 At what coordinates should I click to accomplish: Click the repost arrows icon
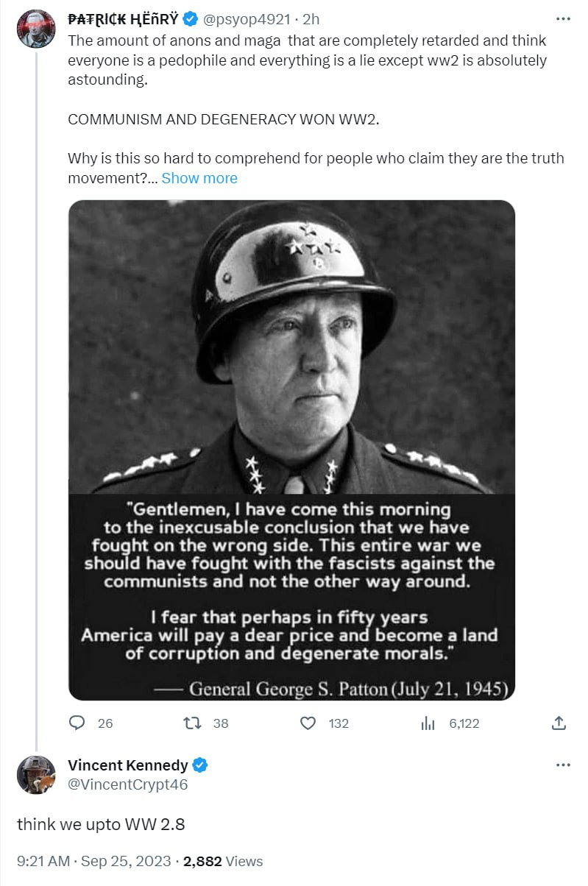[x=191, y=723]
